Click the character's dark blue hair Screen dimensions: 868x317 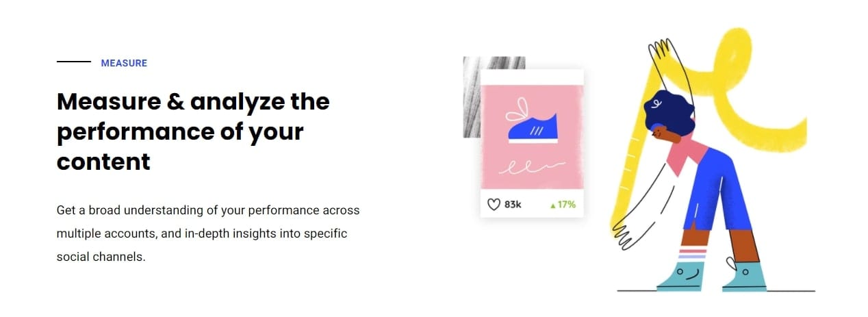click(667, 112)
